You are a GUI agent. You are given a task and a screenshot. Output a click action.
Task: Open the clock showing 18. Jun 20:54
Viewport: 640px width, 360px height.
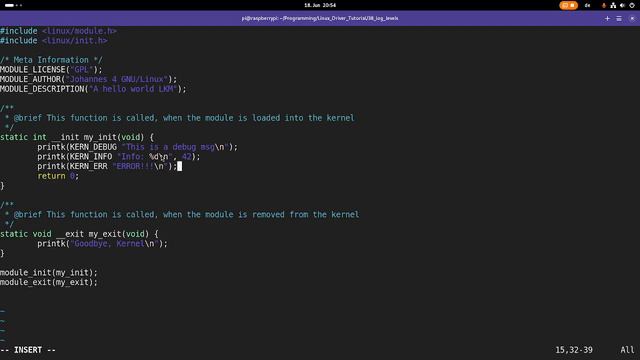(x=320, y=5)
